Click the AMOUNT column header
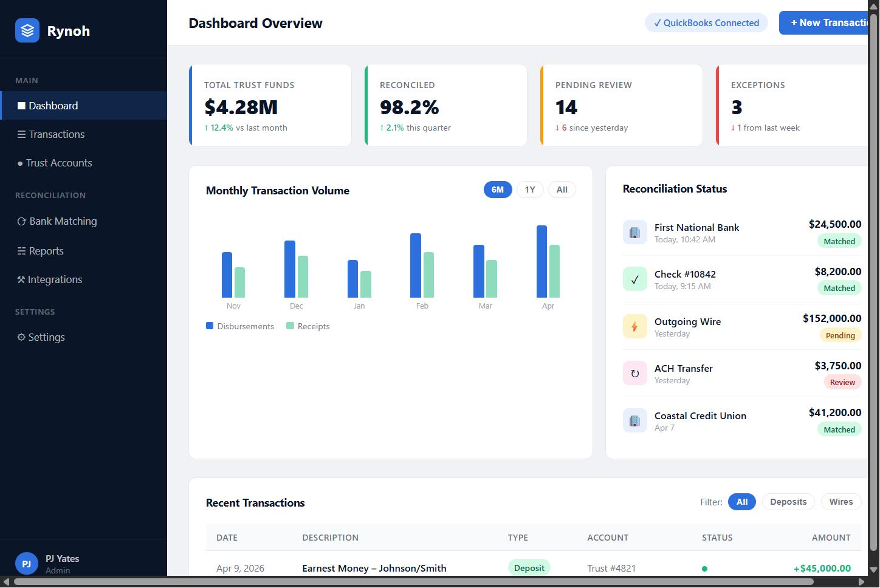The height and width of the screenshot is (588, 880). (x=831, y=538)
